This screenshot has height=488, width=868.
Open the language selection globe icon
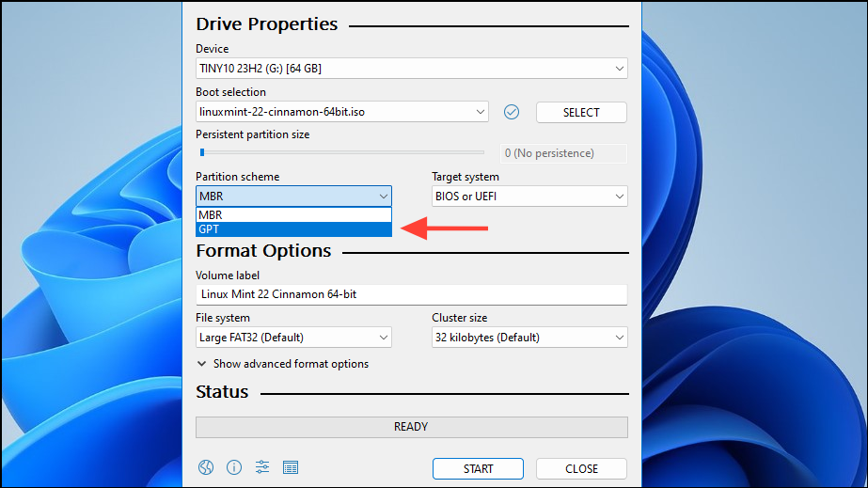[206, 467]
